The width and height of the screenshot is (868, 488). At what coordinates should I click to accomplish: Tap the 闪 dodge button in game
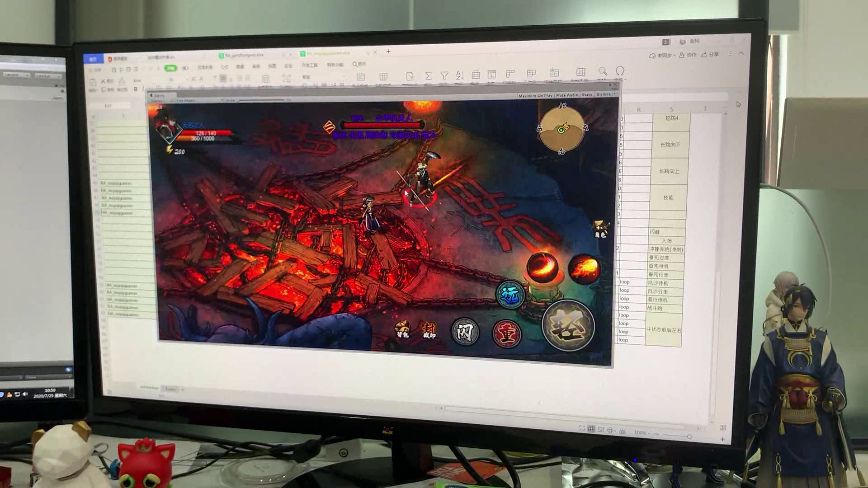click(x=465, y=331)
